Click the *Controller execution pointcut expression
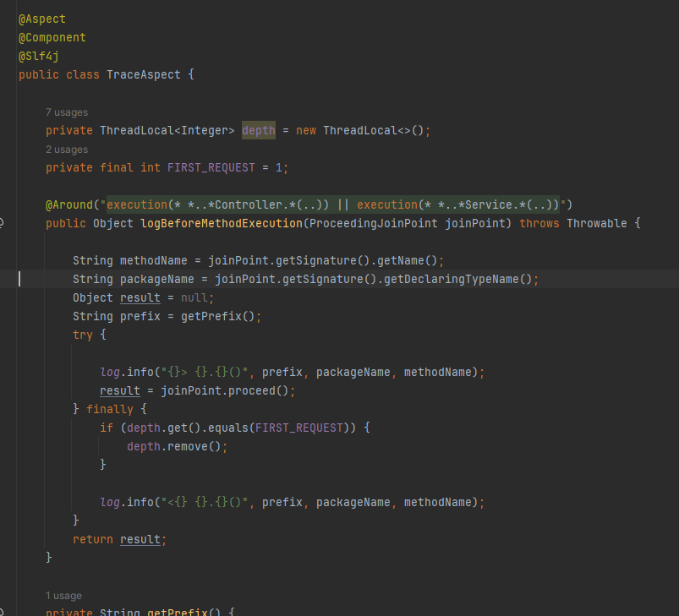 (218, 205)
